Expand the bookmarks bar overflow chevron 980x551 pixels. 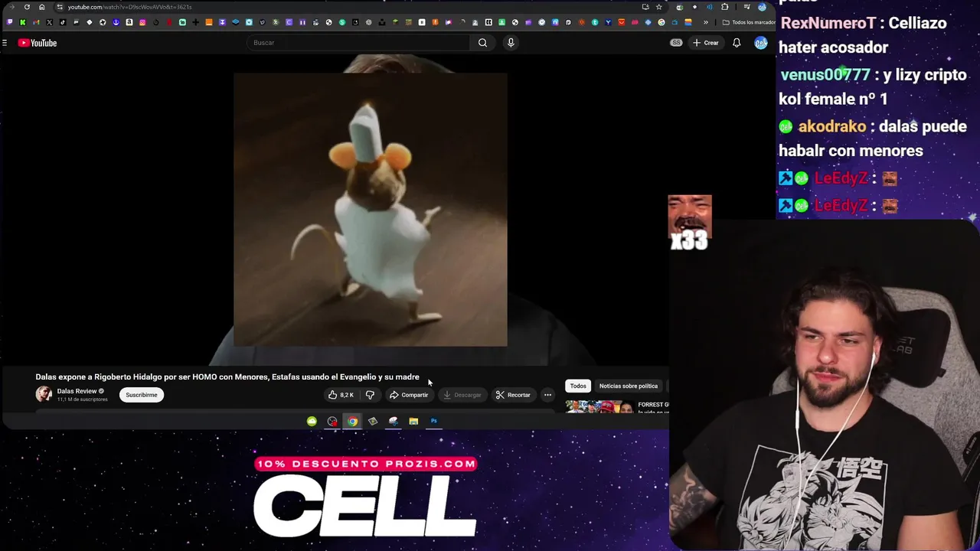pyautogui.click(x=706, y=22)
